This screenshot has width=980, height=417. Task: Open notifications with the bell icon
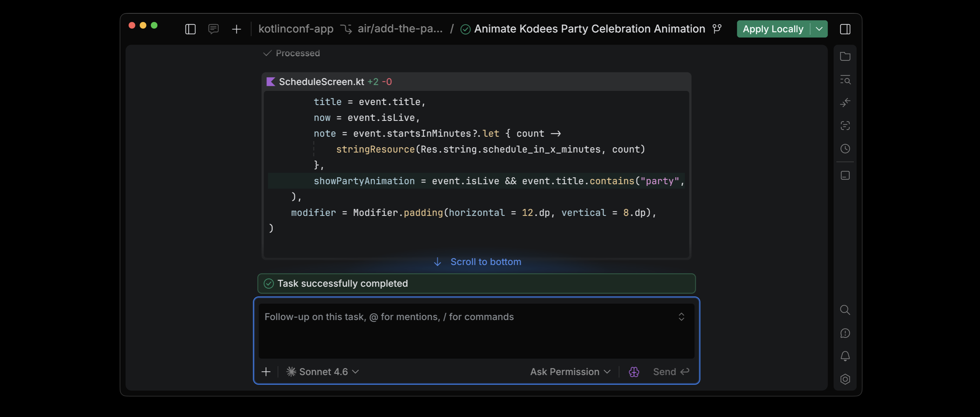pyautogui.click(x=845, y=356)
